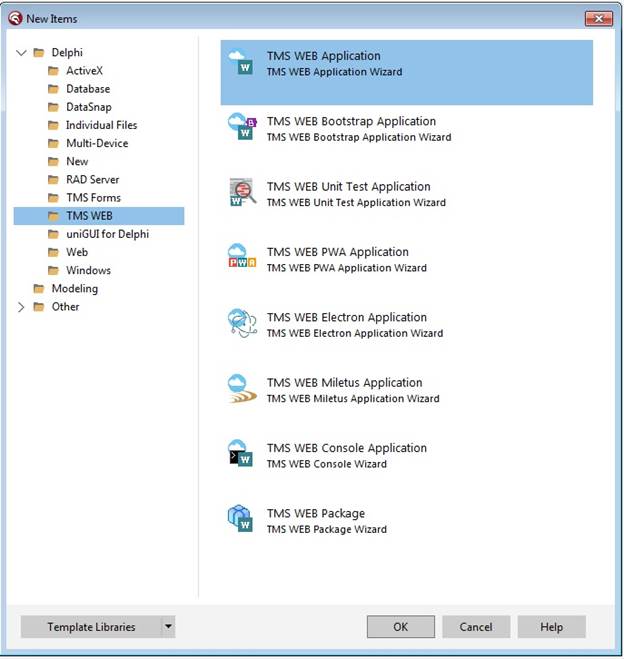Click the TMS WEB Miletus Application icon

pyautogui.click(x=242, y=390)
